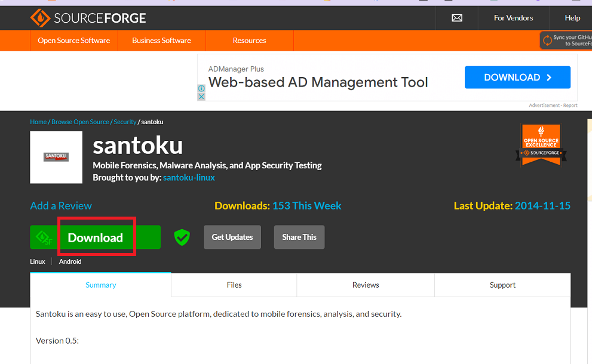This screenshot has height=364, width=592.
Task: Click the ad info icon
Action: [x=201, y=88]
